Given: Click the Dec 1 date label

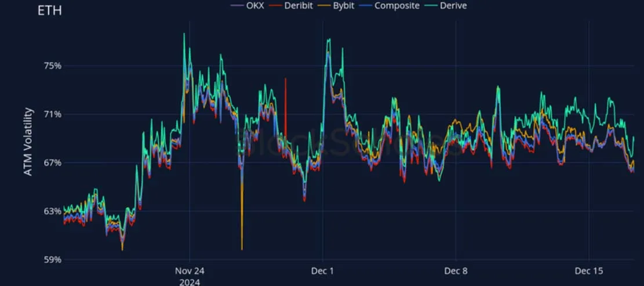Looking at the screenshot, I should click(323, 271).
